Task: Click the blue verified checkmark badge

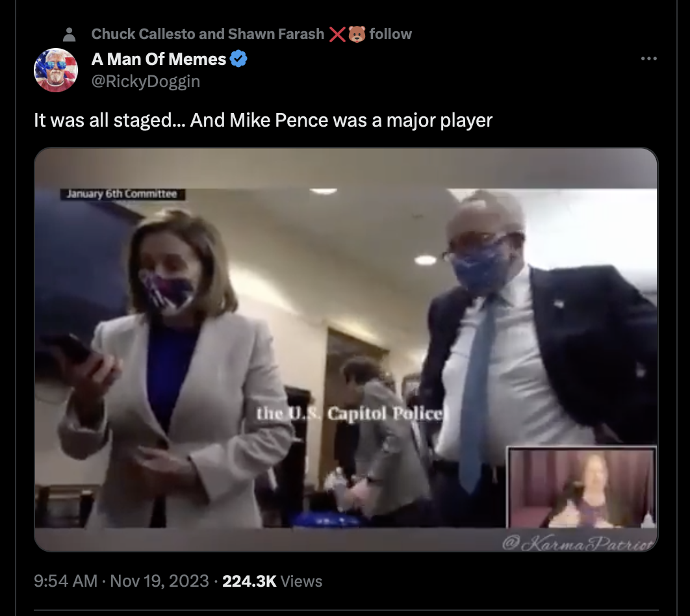Action: pos(238,58)
